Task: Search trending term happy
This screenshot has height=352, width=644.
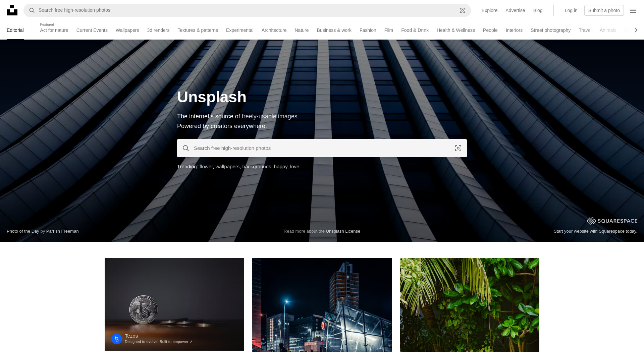Action: pos(280,167)
